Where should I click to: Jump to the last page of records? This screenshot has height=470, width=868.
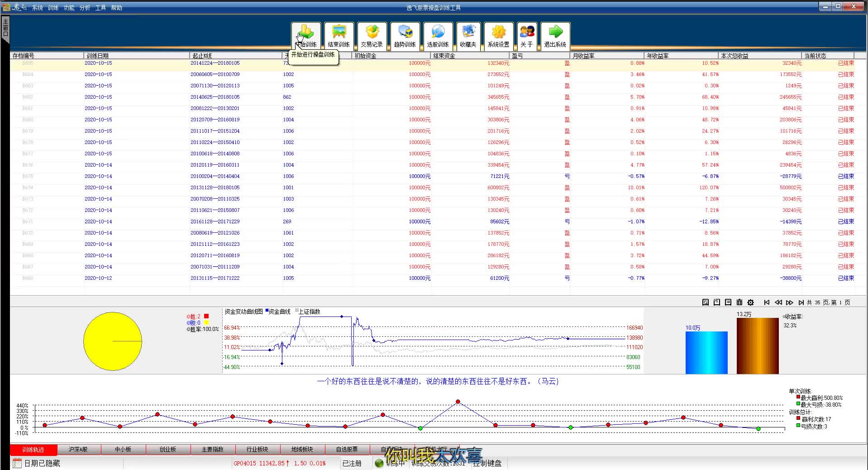(x=801, y=302)
